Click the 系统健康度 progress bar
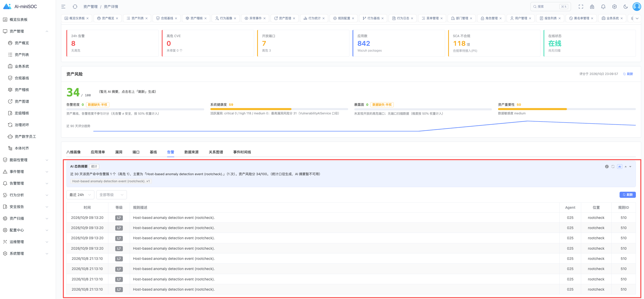Screen dimensions: 644x299 pos(279,109)
